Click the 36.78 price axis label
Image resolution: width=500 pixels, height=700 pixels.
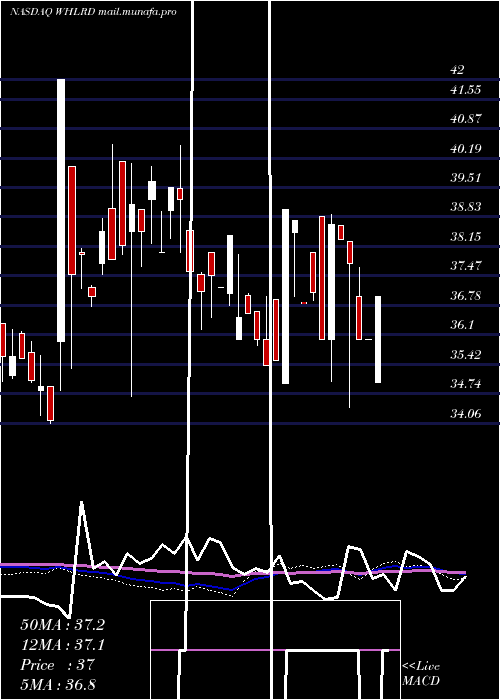coord(466,296)
